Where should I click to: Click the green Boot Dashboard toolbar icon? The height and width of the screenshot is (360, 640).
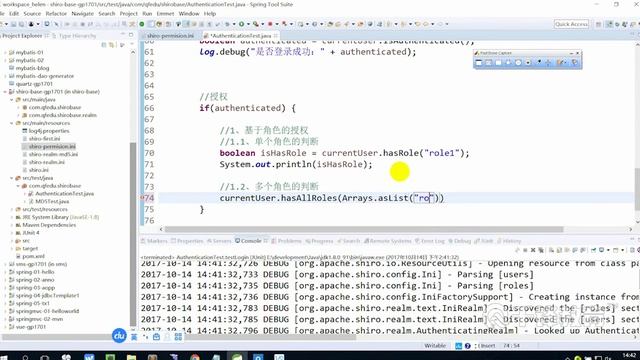142,24
